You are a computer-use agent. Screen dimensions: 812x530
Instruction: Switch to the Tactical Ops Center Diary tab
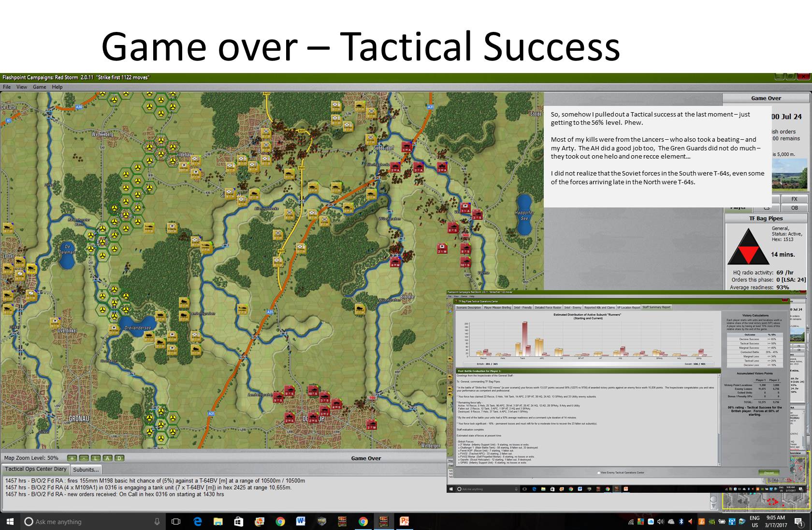(x=36, y=469)
